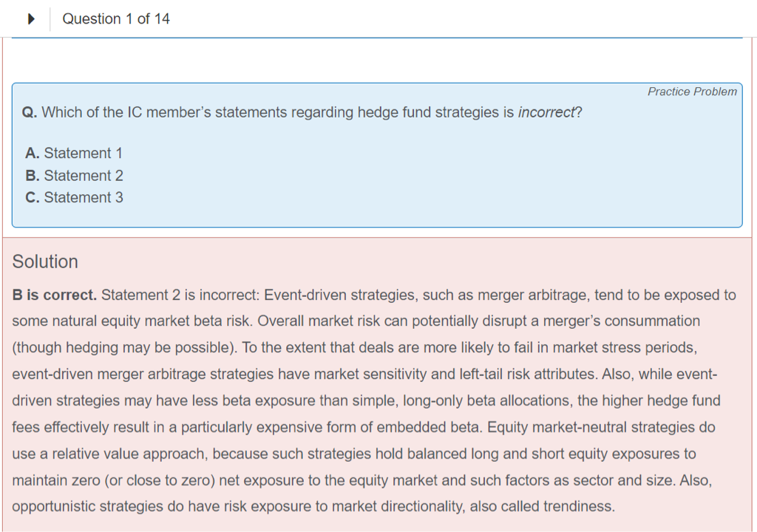
Task: Click the bold "Q." question marker
Action: (x=30, y=113)
